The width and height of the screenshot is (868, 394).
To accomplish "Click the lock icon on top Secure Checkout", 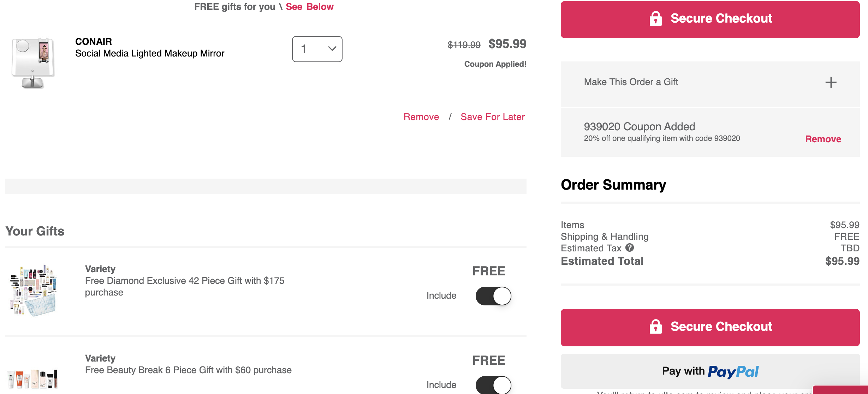I will tap(655, 18).
